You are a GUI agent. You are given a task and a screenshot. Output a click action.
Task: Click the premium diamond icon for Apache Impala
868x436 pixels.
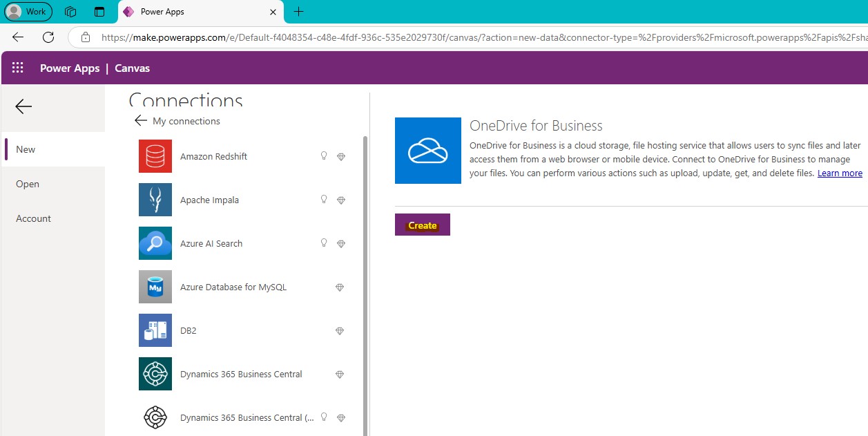pyautogui.click(x=340, y=200)
